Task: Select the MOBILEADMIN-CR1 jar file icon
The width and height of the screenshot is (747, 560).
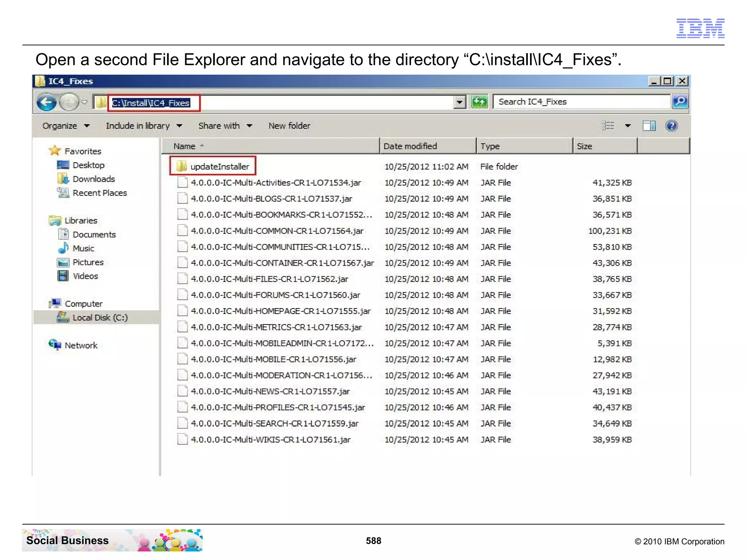Action: point(182,343)
